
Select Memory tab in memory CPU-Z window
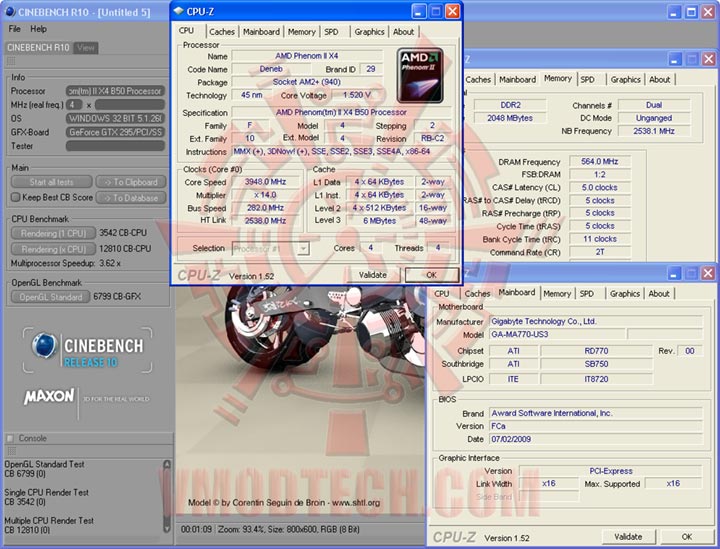(x=558, y=78)
